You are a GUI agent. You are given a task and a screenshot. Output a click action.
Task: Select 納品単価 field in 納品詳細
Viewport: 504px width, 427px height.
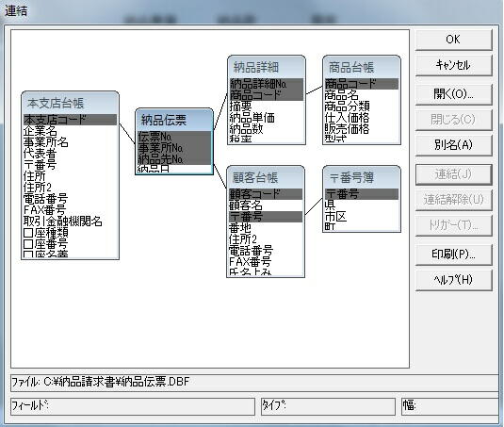tap(267, 118)
